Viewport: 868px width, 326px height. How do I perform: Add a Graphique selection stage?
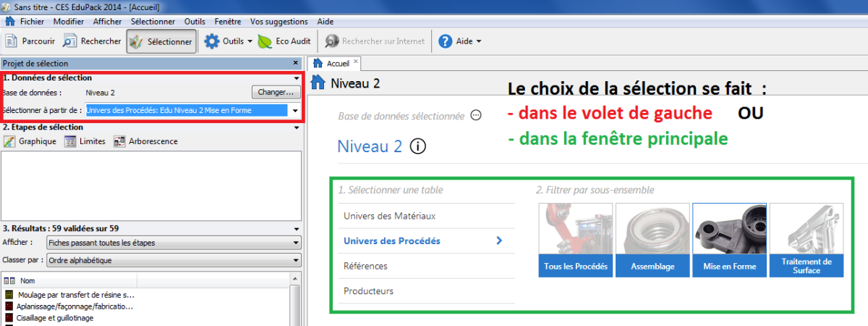click(30, 141)
